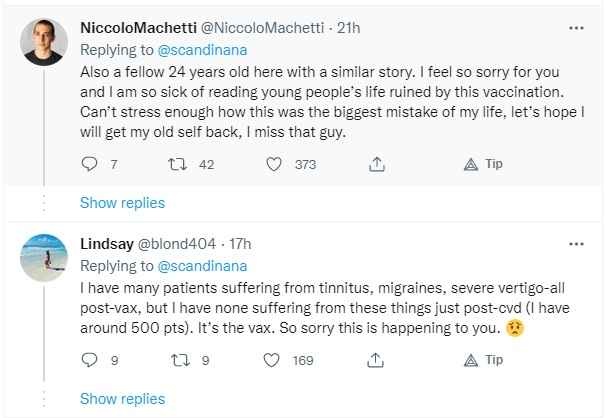The width and height of the screenshot is (607, 418).
Task: Share Lindsay's tweet
Action: (x=377, y=361)
